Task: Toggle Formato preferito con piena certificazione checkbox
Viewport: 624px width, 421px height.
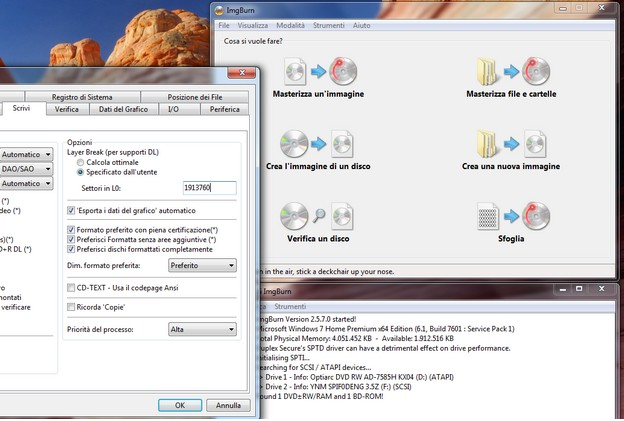Action: [71, 230]
